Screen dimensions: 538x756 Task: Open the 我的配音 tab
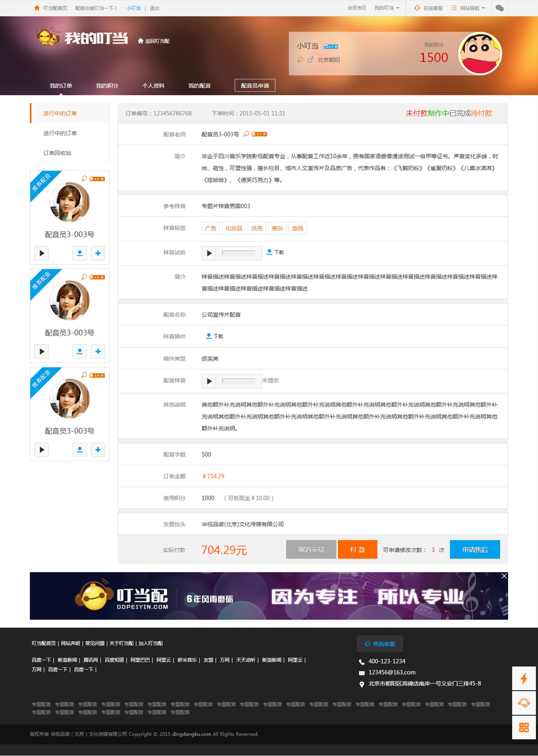coord(200,86)
